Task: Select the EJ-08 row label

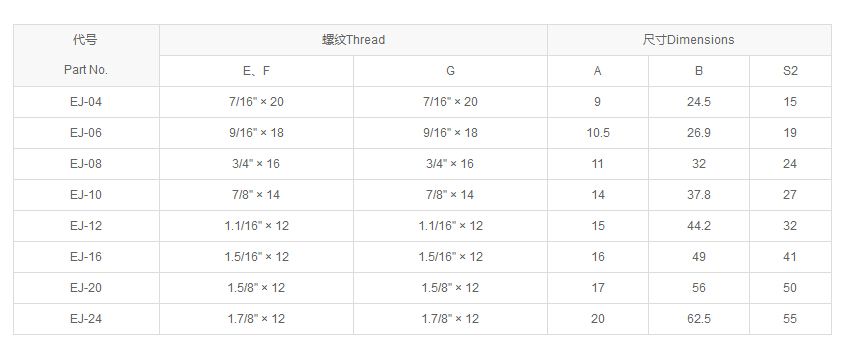Action: (x=86, y=164)
